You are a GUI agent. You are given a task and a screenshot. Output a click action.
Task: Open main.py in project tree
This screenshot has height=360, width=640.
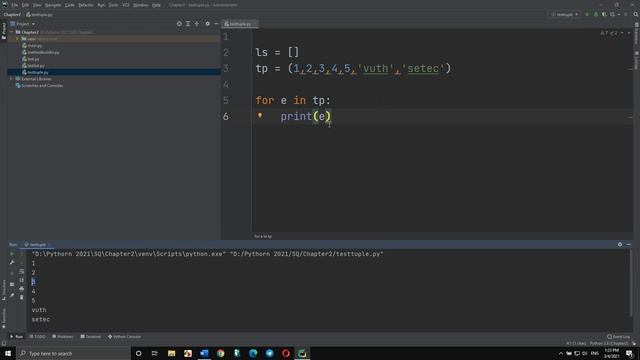tap(32, 46)
